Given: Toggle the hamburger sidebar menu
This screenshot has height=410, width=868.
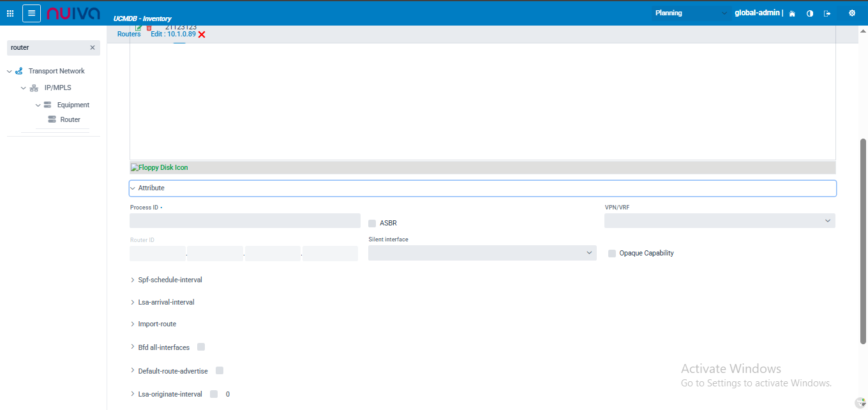Looking at the screenshot, I should coord(31,13).
